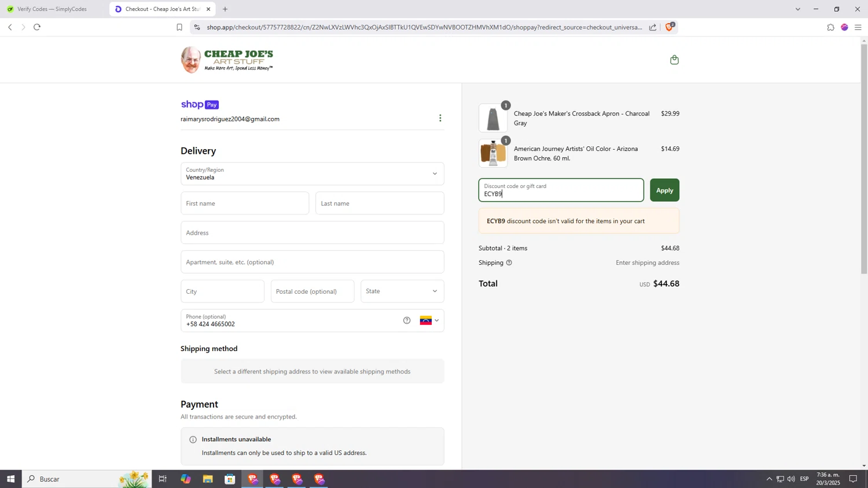Click the ESP language indicator
The height and width of the screenshot is (488, 868).
pyautogui.click(x=804, y=479)
